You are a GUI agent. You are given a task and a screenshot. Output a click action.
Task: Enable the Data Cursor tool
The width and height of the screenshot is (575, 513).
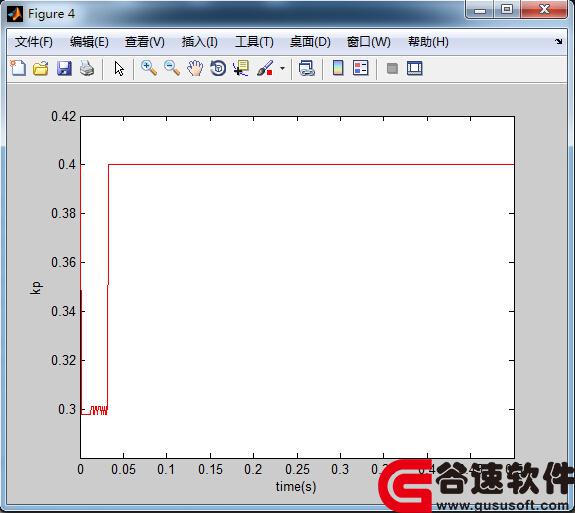pyautogui.click(x=241, y=69)
